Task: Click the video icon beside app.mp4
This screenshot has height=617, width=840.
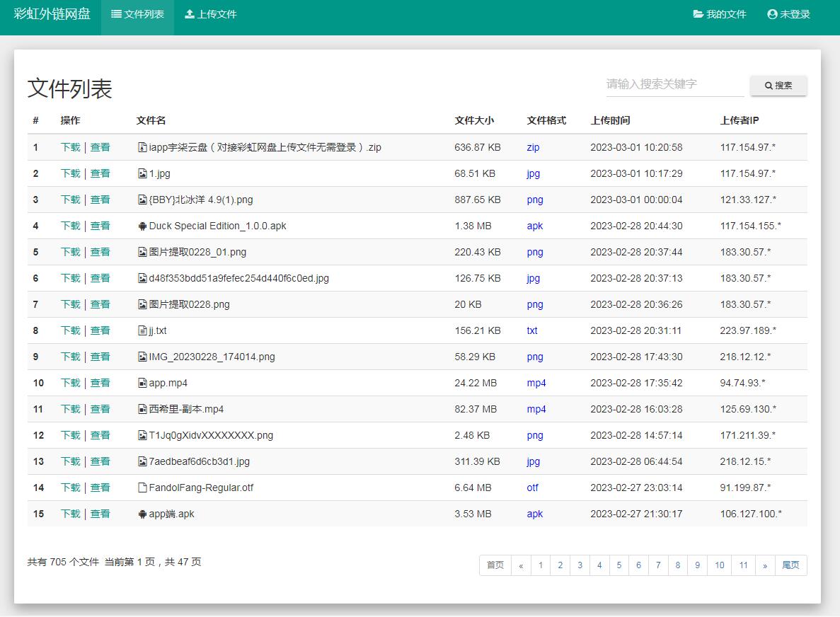Action: pyautogui.click(x=143, y=383)
